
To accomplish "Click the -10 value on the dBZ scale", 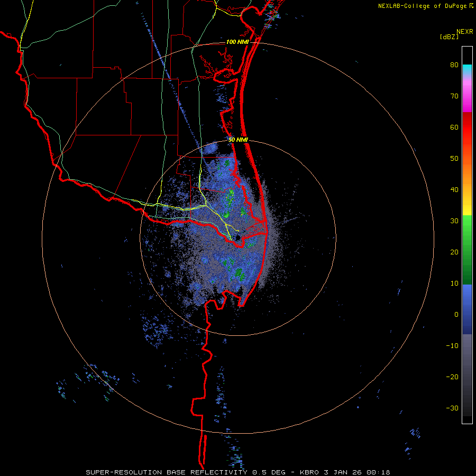I will click(x=452, y=346).
